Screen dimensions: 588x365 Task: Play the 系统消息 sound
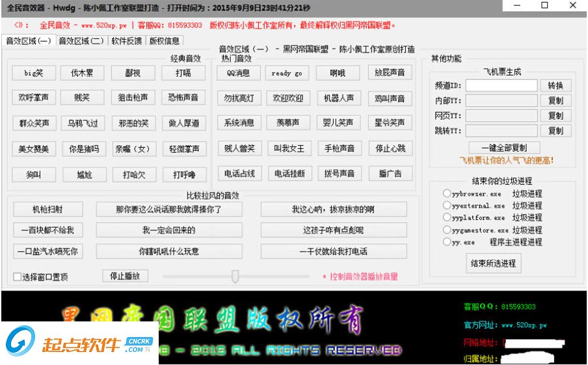click(239, 123)
